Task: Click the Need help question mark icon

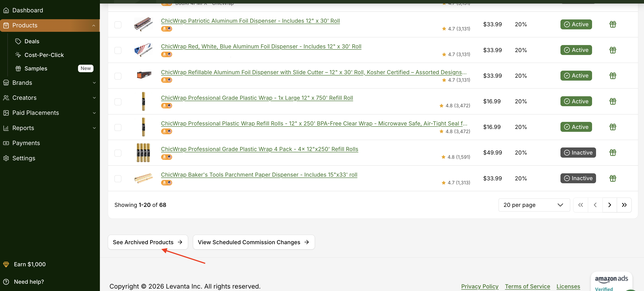Action: tap(6, 282)
